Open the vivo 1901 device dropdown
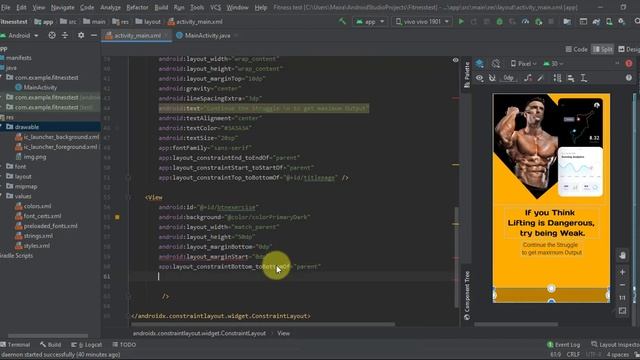Screen dimensions: 640x360 pyautogui.click(x=422, y=22)
